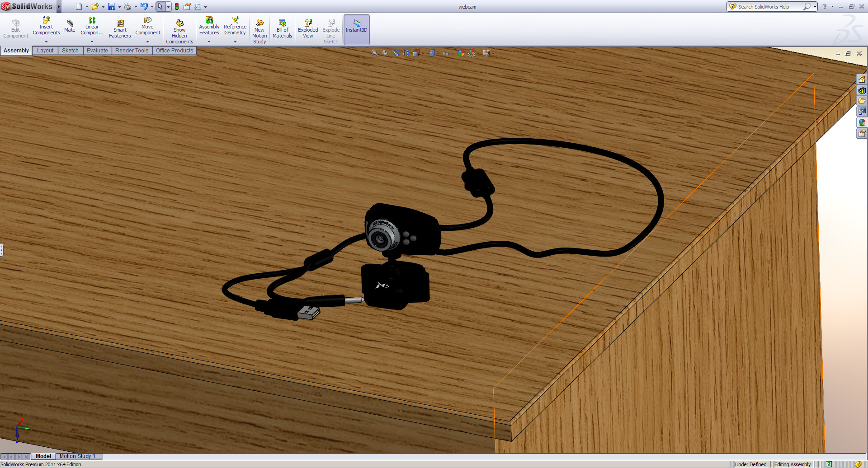Open the Office Products tab

[175, 51]
